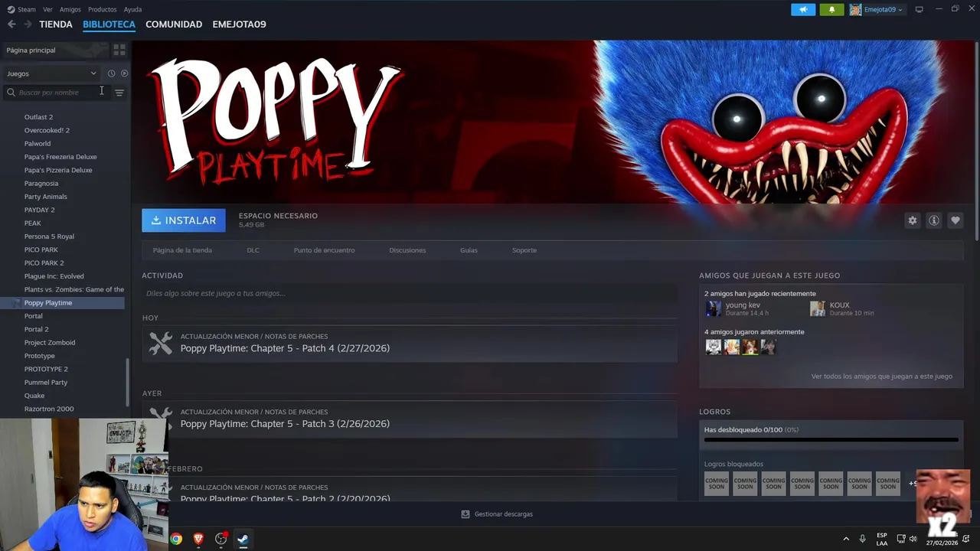The image size is (980, 551).
Task: Click the microphone tray icon
Action: point(863,539)
